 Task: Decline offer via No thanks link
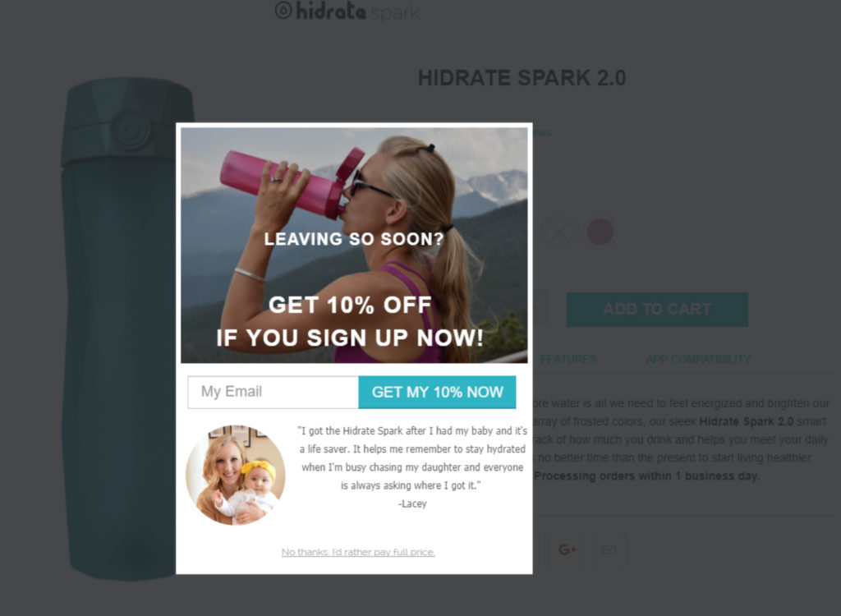[x=358, y=552]
